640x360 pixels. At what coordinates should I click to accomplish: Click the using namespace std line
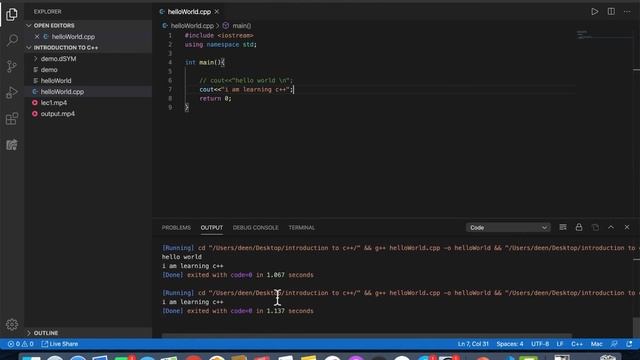pyautogui.click(x=220, y=44)
